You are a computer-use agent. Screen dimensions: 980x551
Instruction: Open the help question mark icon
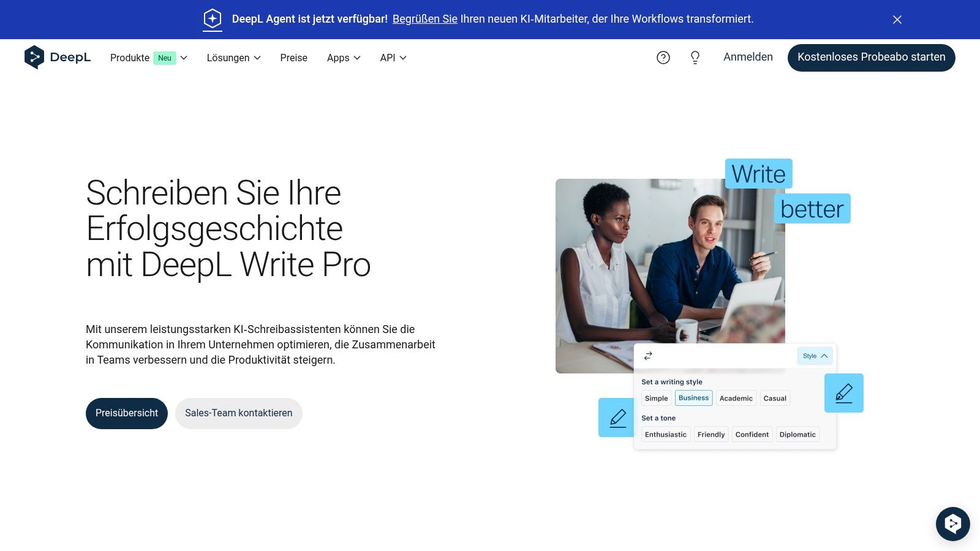(x=663, y=57)
